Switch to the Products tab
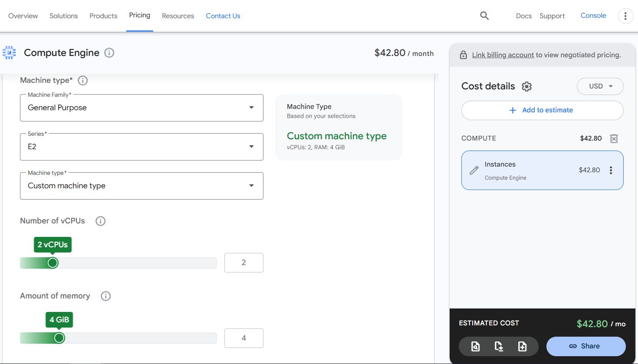Viewport: 638px width, 364px height. 103,16
